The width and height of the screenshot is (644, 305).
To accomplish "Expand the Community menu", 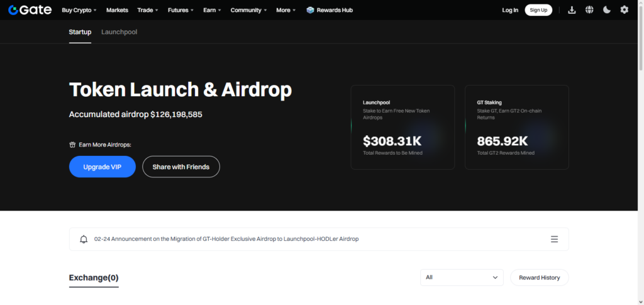I will 248,10.
